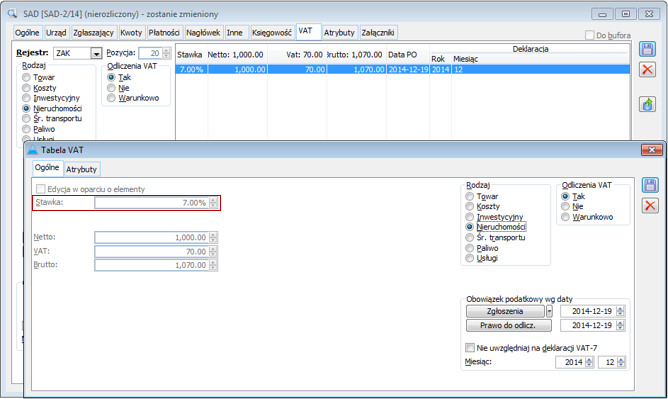Adjust VAT amount spinner arrows
Screen dimensions: 668x399
click(x=213, y=252)
